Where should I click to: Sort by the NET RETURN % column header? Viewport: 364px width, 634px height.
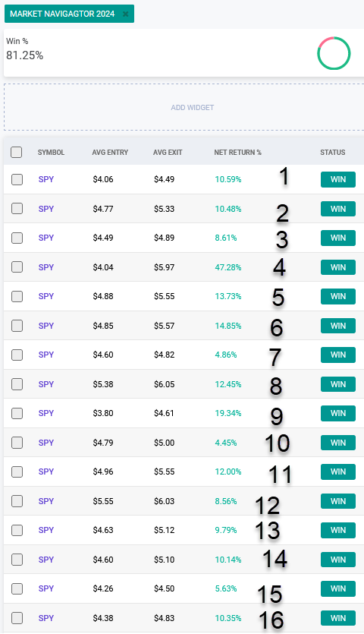point(237,153)
